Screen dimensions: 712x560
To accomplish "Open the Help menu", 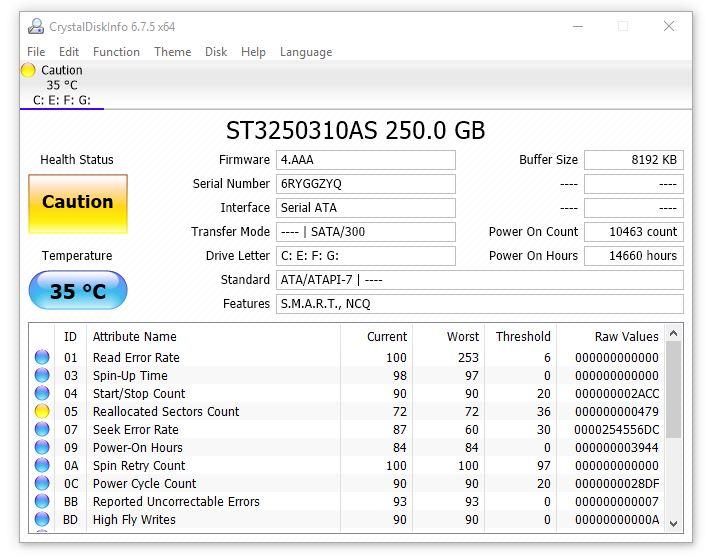I will (x=253, y=52).
